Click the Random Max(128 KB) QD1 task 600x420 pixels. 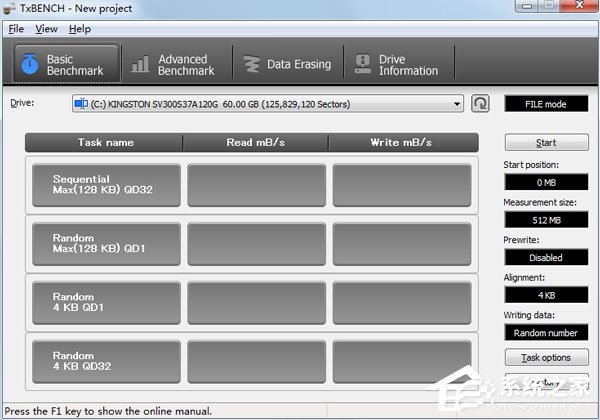106,244
